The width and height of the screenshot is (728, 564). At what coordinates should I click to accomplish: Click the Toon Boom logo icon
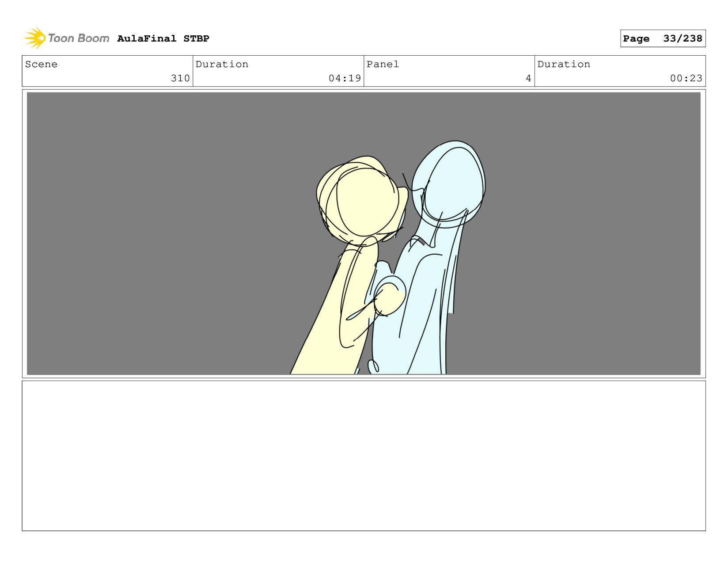(35, 38)
